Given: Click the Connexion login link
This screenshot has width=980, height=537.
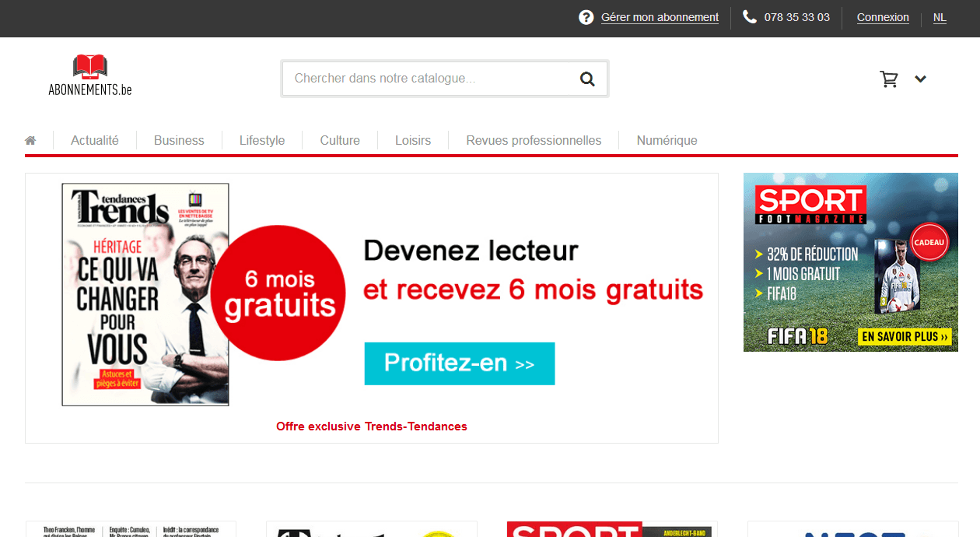Looking at the screenshot, I should (x=883, y=17).
